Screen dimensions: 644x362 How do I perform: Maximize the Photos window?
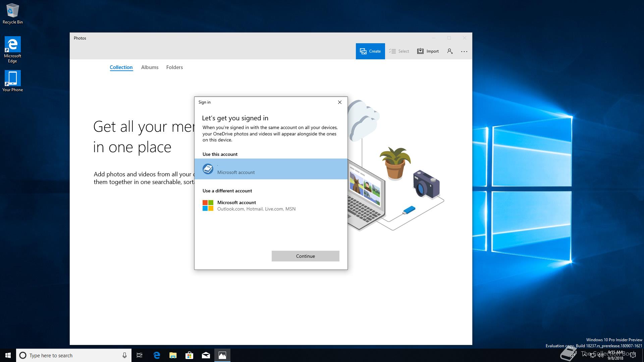[x=449, y=38]
